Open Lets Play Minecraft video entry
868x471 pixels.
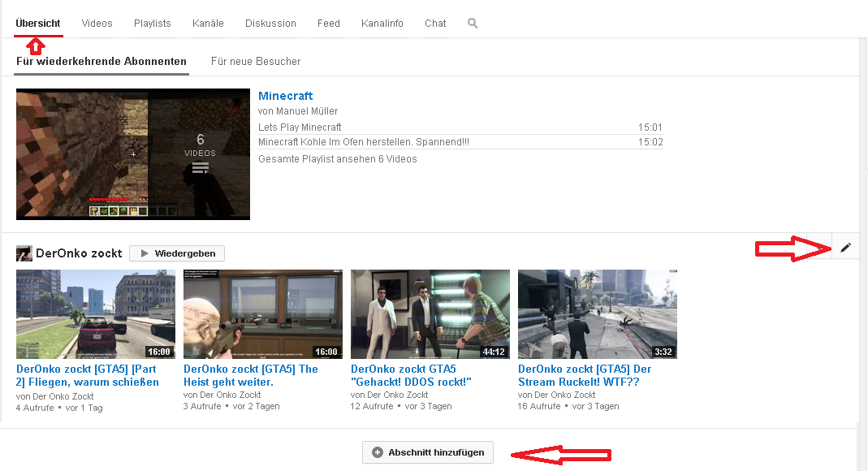point(300,127)
